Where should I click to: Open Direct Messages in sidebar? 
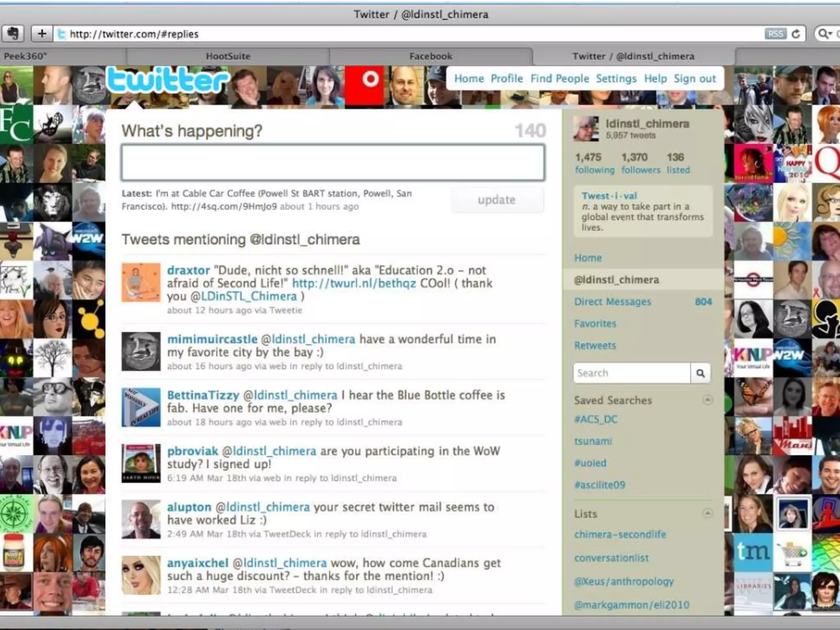point(612,302)
